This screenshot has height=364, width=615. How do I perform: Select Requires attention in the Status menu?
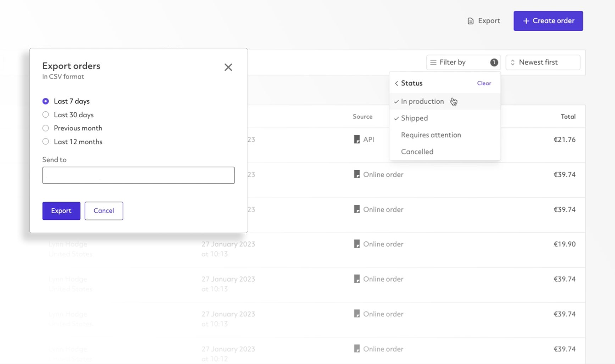pyautogui.click(x=431, y=135)
